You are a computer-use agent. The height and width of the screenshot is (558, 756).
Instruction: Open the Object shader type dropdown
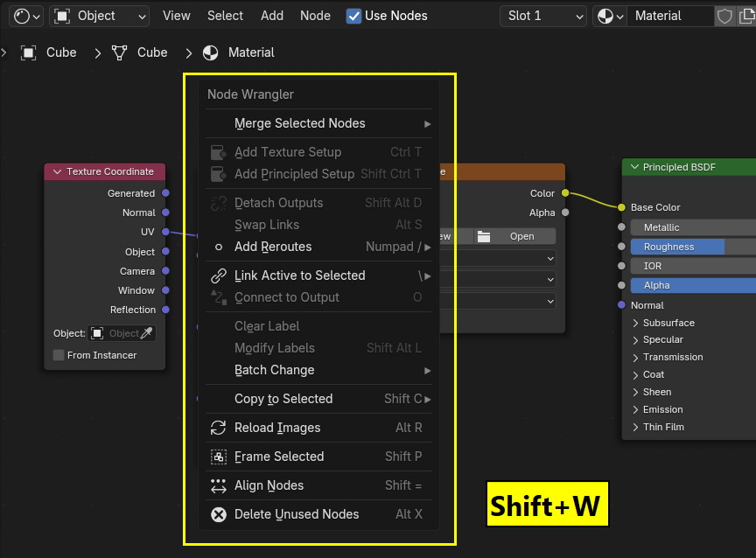click(x=100, y=16)
